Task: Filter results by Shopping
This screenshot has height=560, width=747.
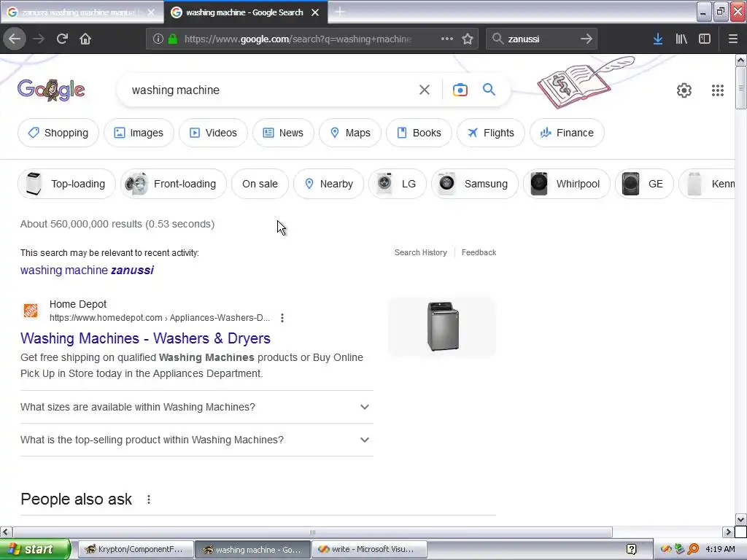Action: coord(58,133)
